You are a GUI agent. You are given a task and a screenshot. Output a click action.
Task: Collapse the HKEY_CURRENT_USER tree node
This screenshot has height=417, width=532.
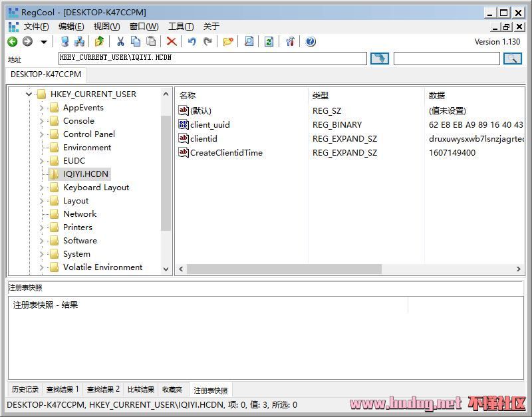pos(29,94)
